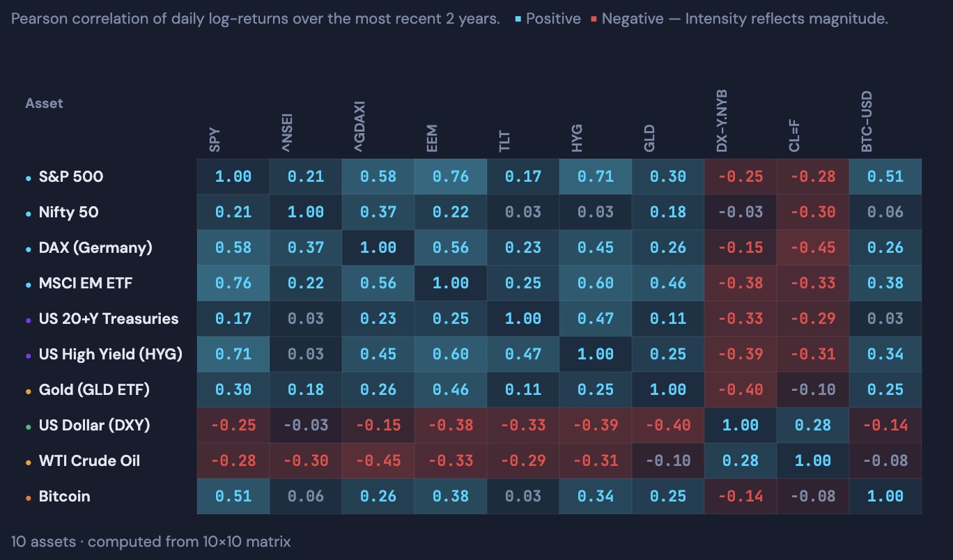953x560 pixels.
Task: Click 0.34 in US High Yield row, BTC-USD column
Action: click(885, 355)
